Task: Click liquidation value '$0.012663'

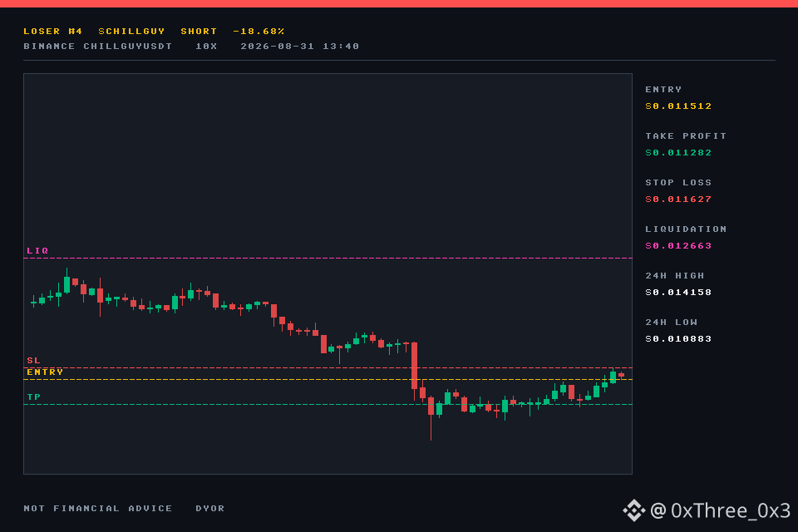Action: (678, 246)
